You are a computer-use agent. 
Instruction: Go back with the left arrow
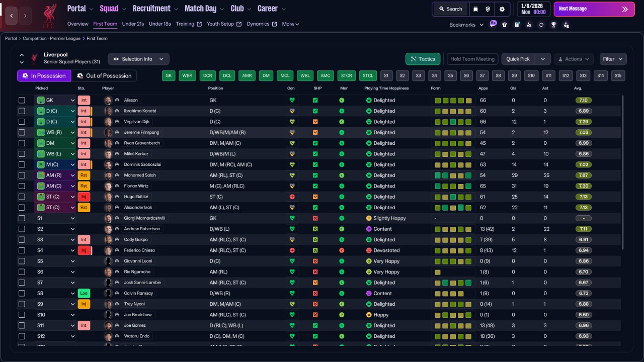[x=12, y=16]
